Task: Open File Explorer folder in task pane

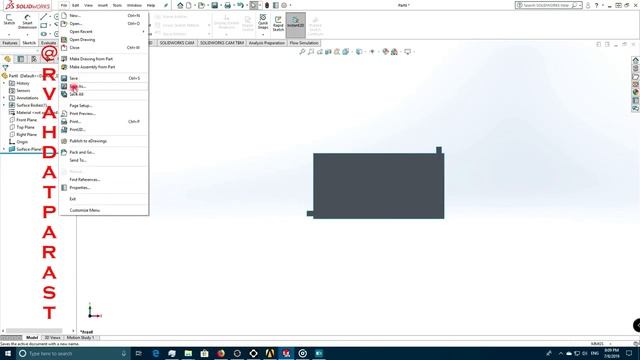Action: click(636, 76)
